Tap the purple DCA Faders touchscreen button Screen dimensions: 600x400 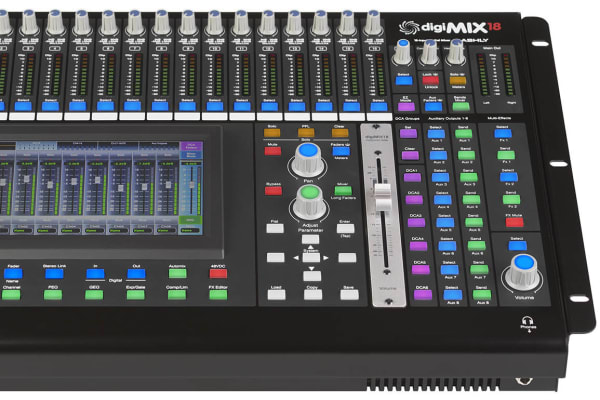[x=191, y=146]
